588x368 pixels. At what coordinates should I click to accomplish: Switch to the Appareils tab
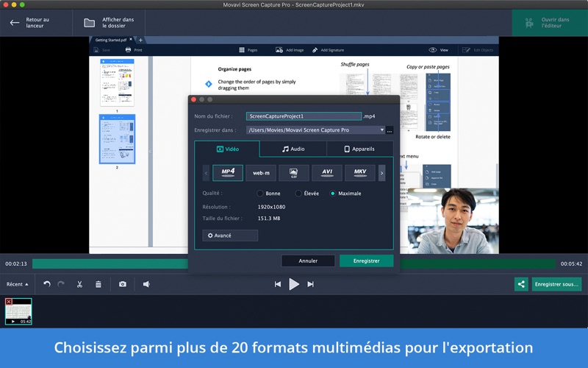(359, 149)
